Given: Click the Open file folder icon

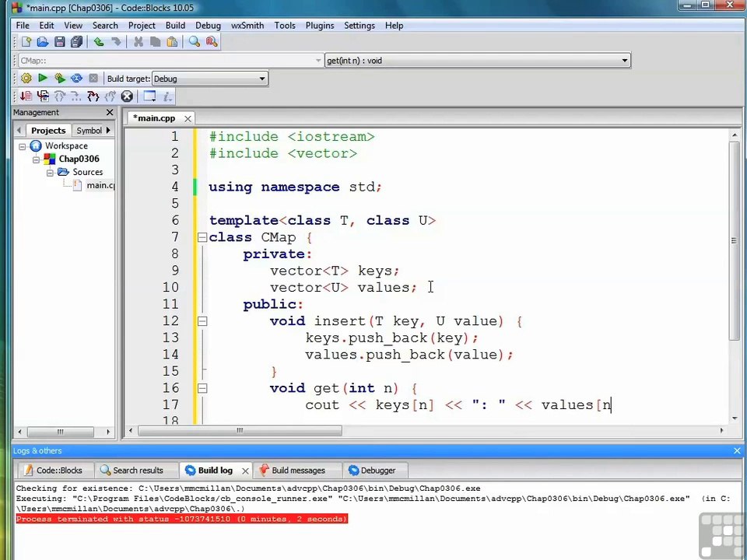Looking at the screenshot, I should (x=43, y=42).
